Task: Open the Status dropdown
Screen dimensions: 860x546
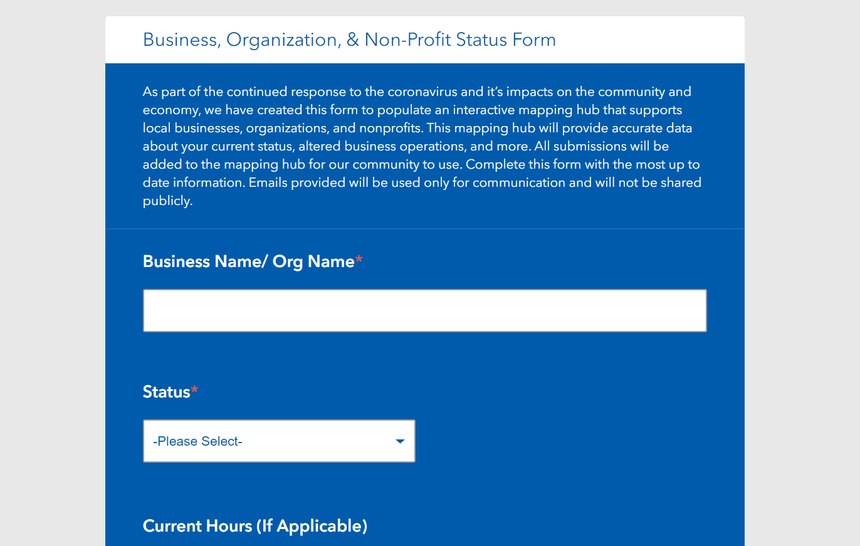Action: pos(278,441)
